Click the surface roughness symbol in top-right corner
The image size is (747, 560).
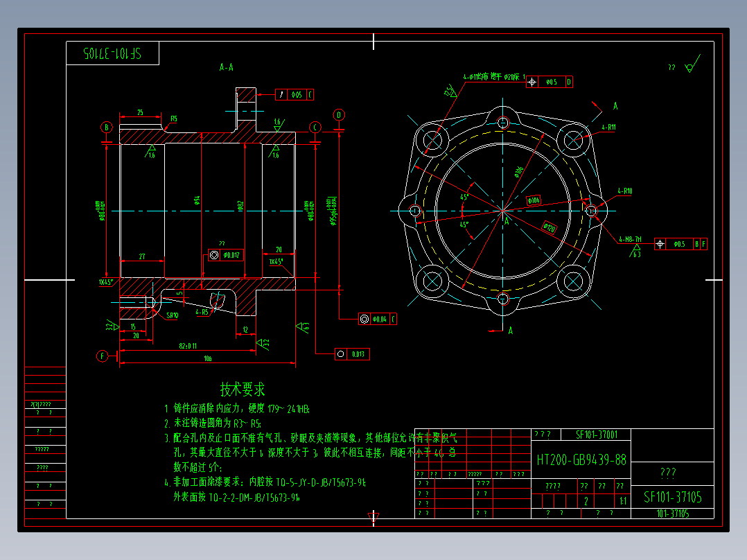tap(693, 64)
